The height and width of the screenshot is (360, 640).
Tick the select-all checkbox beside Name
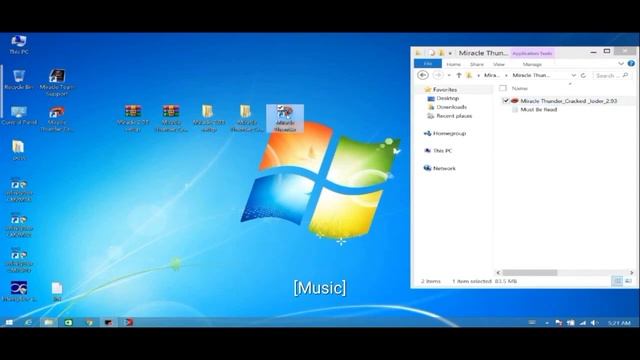coord(503,88)
